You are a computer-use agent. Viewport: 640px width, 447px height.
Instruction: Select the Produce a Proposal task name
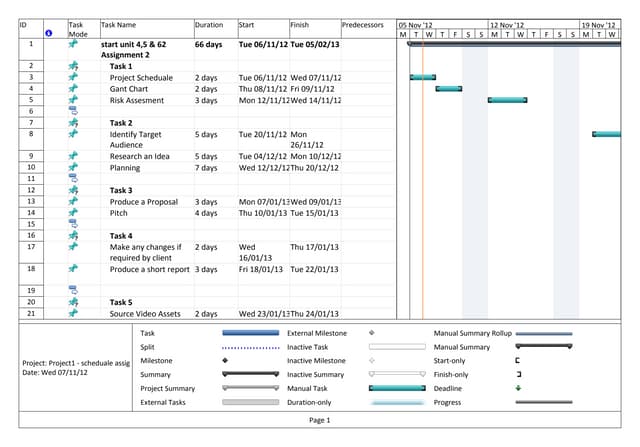tap(143, 202)
